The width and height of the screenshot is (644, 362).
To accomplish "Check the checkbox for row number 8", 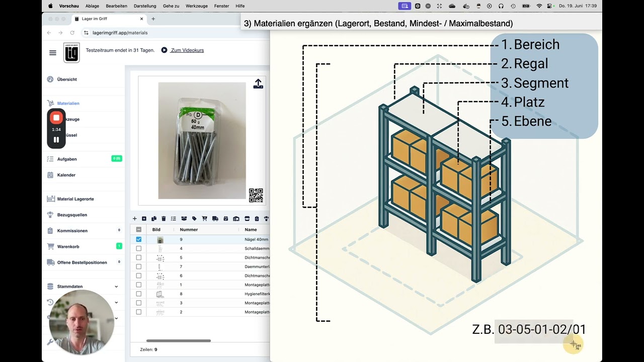I will (x=139, y=294).
